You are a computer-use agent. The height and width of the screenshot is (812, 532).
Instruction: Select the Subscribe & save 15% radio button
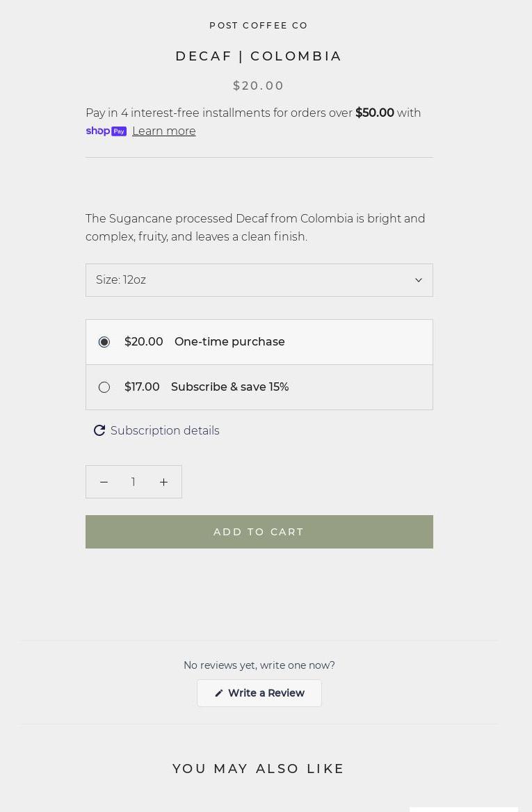tap(104, 387)
